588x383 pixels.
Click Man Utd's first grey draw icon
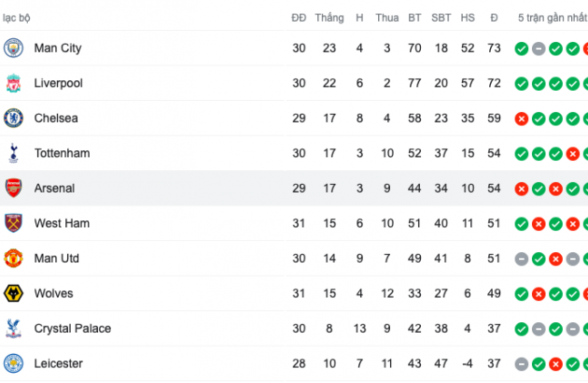tap(522, 259)
